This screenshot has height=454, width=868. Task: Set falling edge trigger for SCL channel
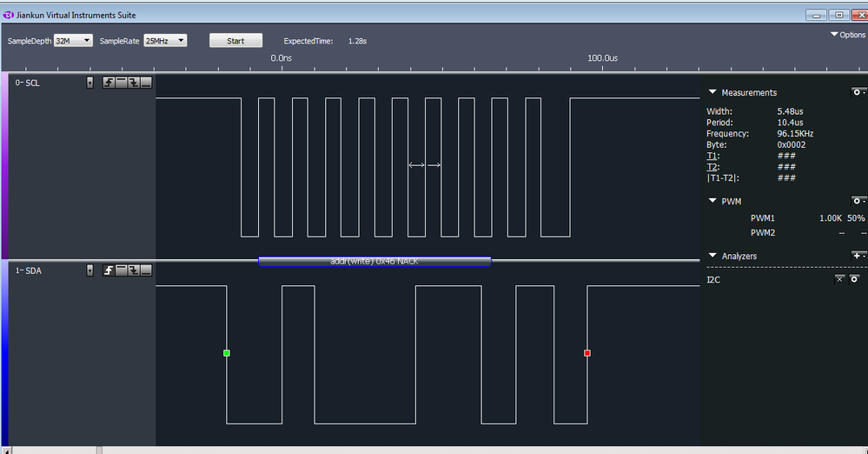pos(134,83)
